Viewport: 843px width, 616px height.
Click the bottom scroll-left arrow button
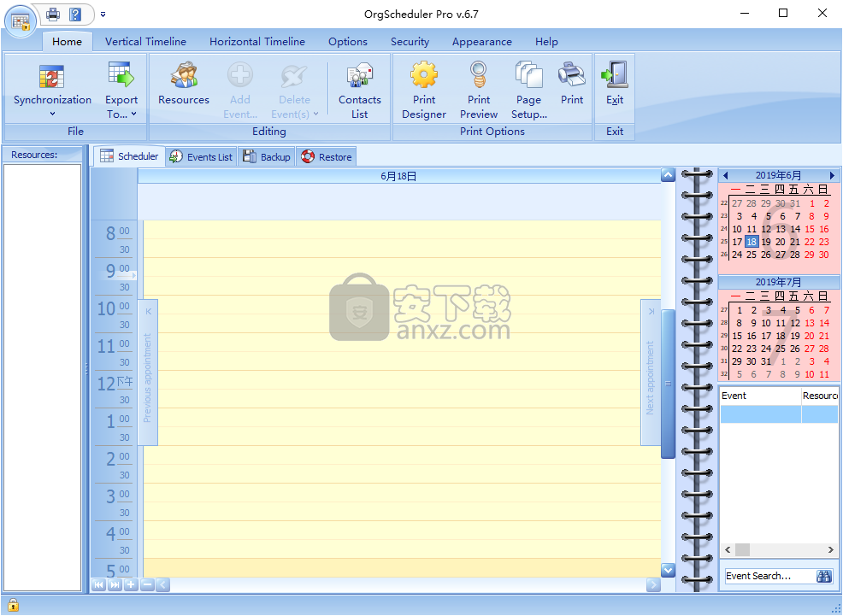(163, 585)
